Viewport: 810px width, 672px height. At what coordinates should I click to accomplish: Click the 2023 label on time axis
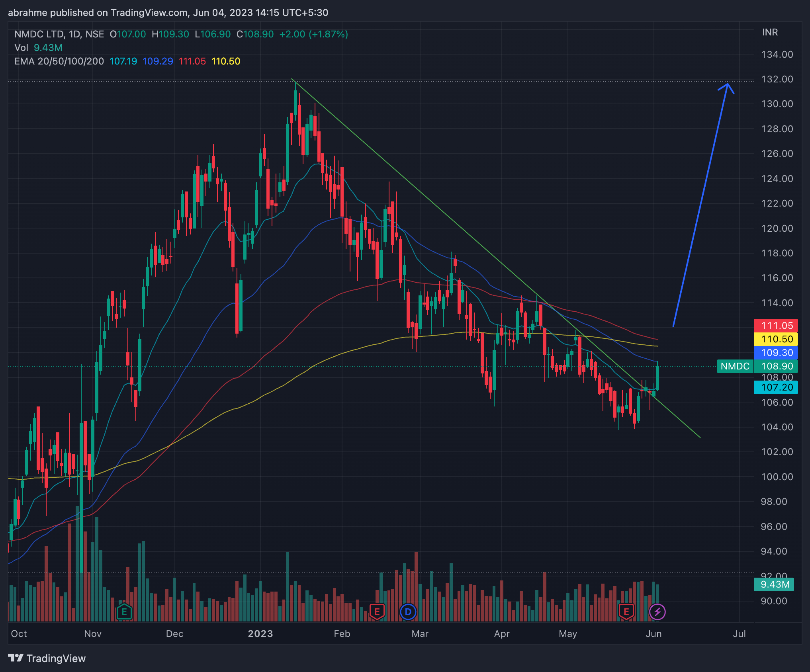[260, 634]
